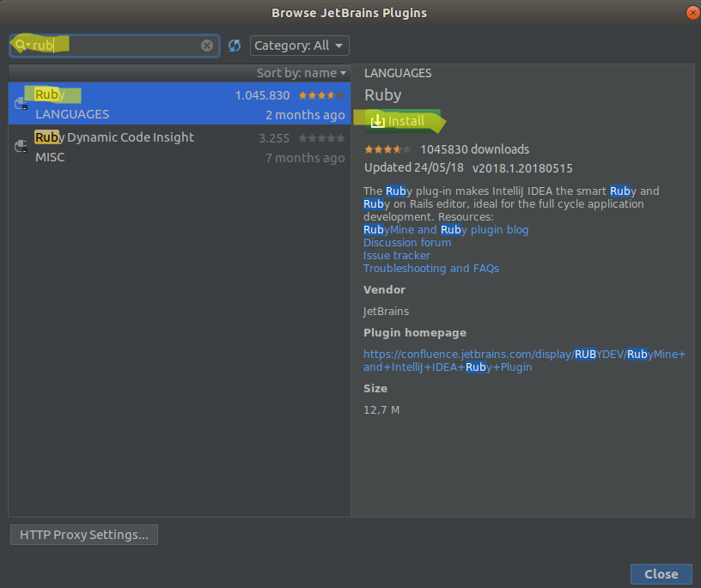
Task: Click the 1045830 downloads text
Action: pyautogui.click(x=474, y=149)
